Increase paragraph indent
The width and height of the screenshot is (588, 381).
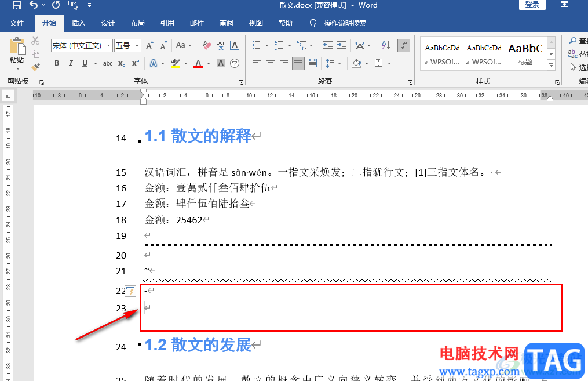(x=342, y=45)
